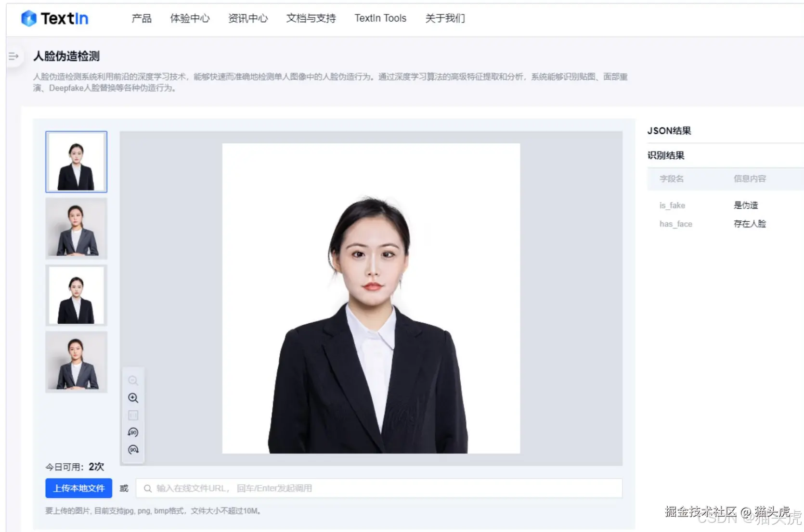Click the 1:1 original size icon

pyautogui.click(x=133, y=415)
